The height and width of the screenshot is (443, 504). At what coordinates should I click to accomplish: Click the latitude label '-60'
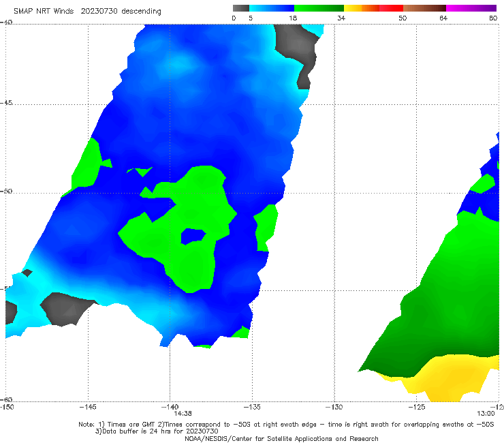6,399
